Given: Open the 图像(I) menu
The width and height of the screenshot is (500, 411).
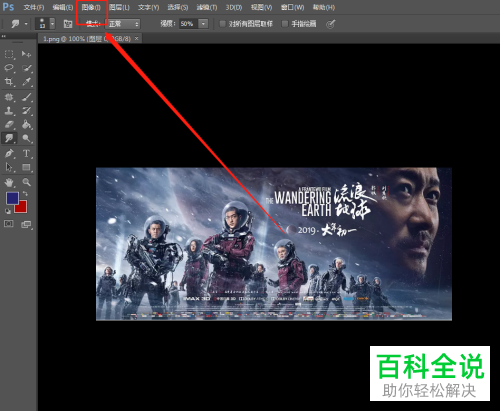Looking at the screenshot, I should tap(91, 7).
